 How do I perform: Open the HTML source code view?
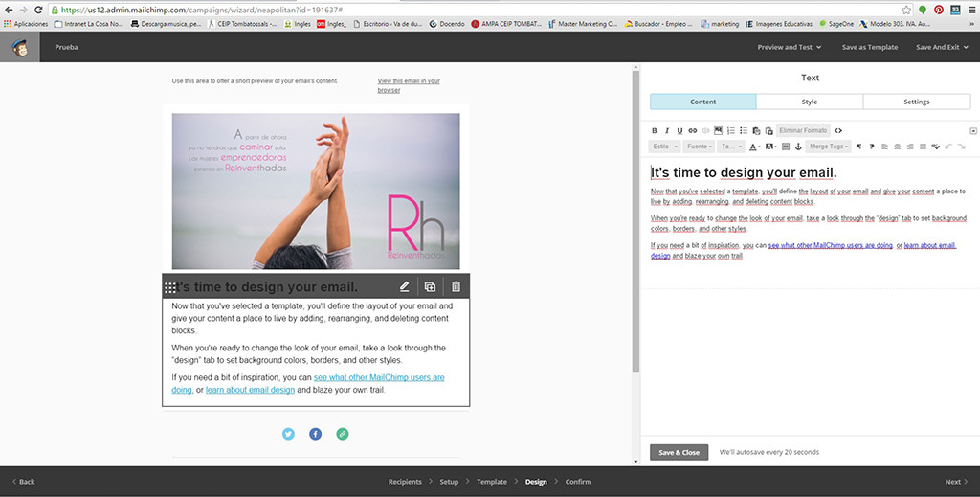point(838,130)
